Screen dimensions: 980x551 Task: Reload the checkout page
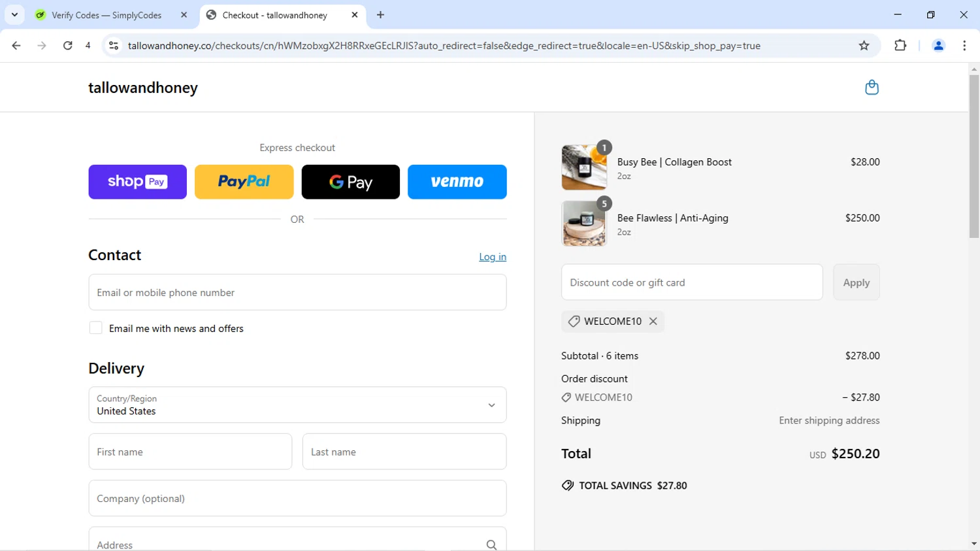pos(67,46)
